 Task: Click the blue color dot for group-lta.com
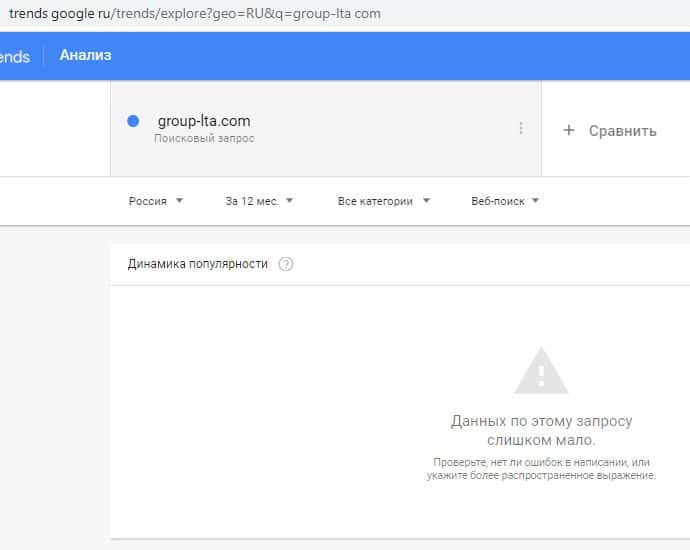point(133,121)
